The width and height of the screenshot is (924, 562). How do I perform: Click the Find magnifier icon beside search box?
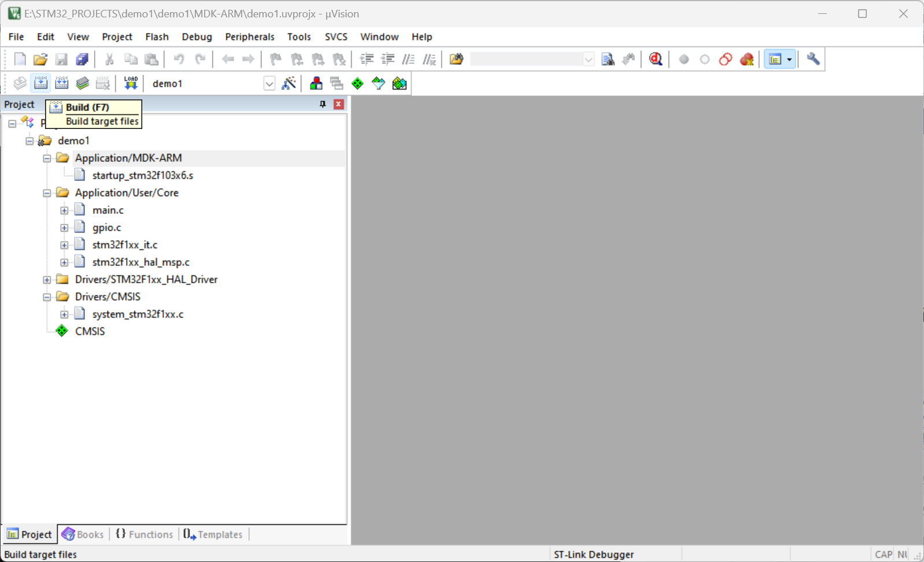pyautogui.click(x=608, y=59)
